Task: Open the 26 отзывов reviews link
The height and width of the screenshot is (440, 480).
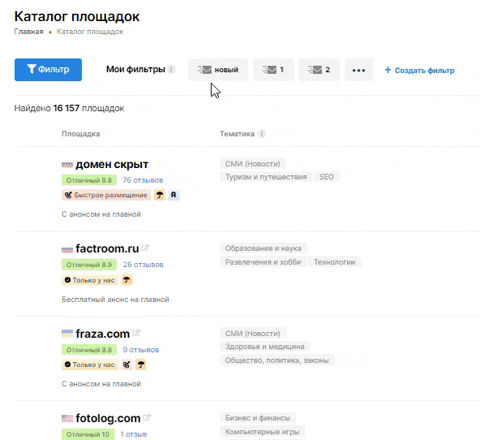Action: coord(143,265)
